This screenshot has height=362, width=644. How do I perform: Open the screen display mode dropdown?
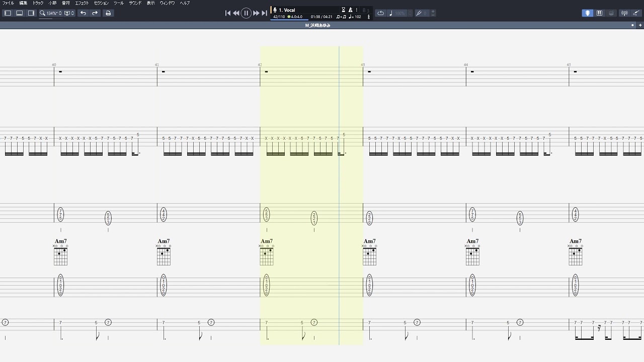[69, 13]
